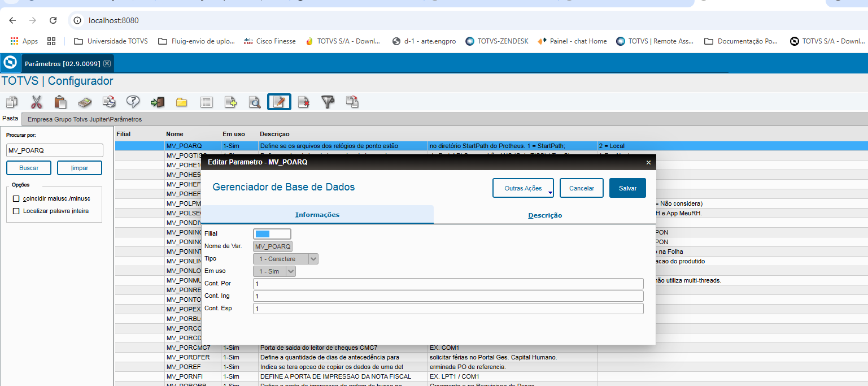Select the MV_PORDFER row
The width and height of the screenshot is (868, 386).
tap(491, 357)
